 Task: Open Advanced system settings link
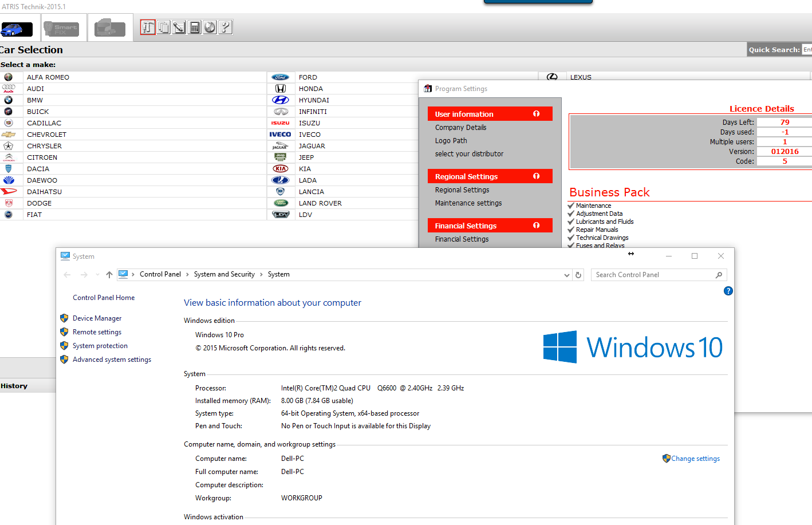click(x=112, y=360)
